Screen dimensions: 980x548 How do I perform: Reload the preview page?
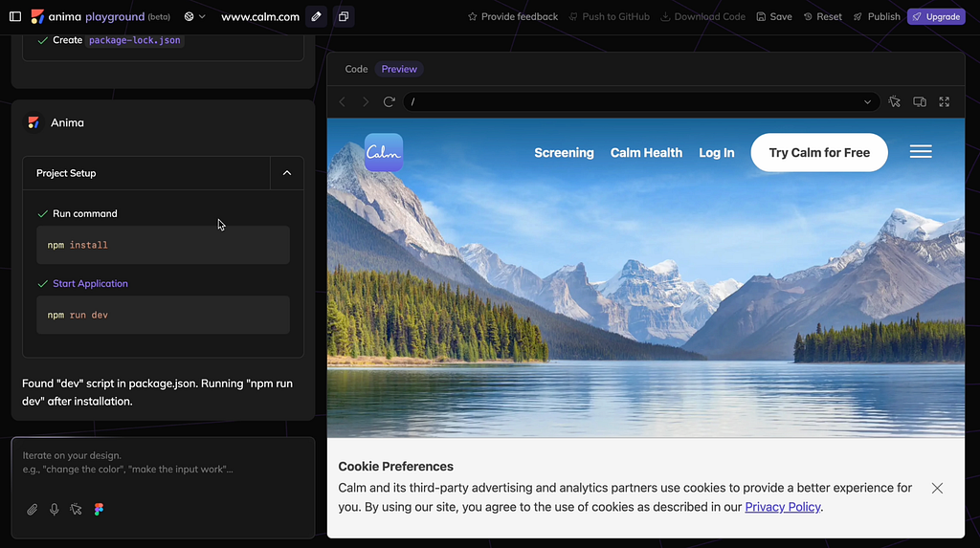click(389, 101)
